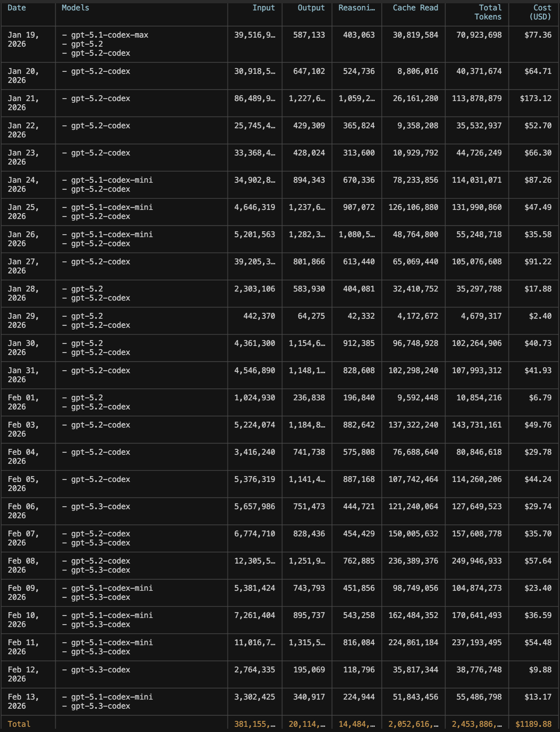Select the Feb 12 output value 195,069
Screen dimensions: 560x732
(x=309, y=670)
